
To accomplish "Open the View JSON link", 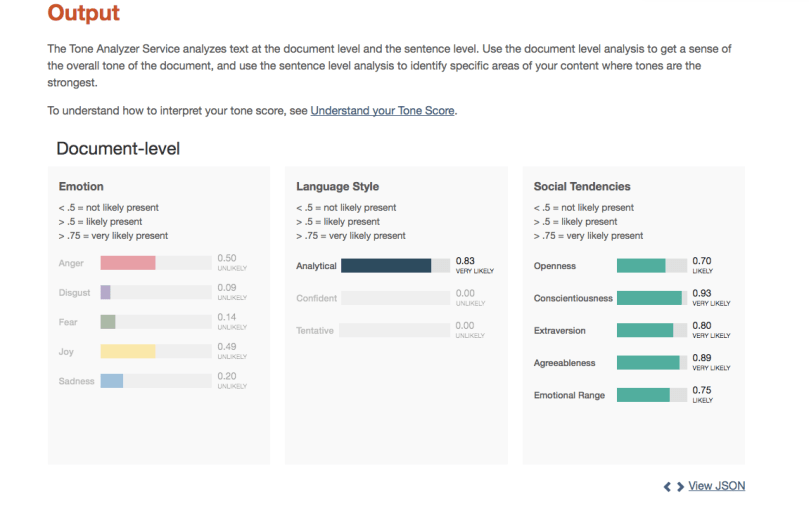I will click(x=716, y=486).
